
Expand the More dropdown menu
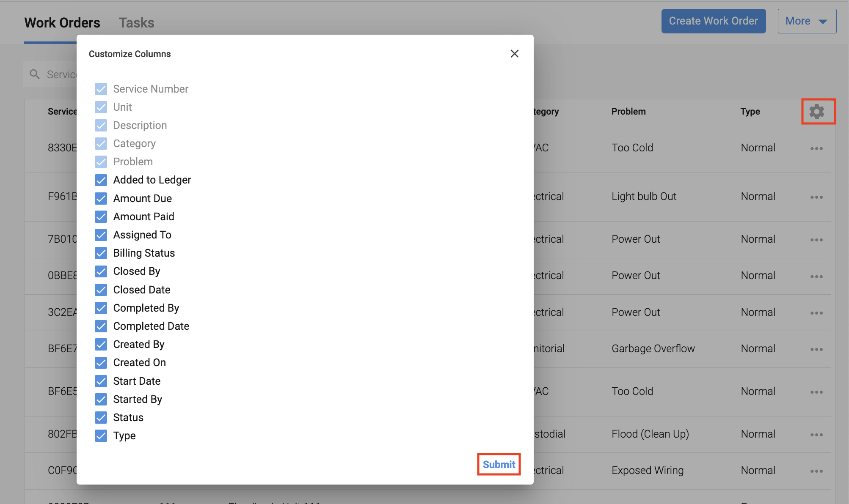806,21
